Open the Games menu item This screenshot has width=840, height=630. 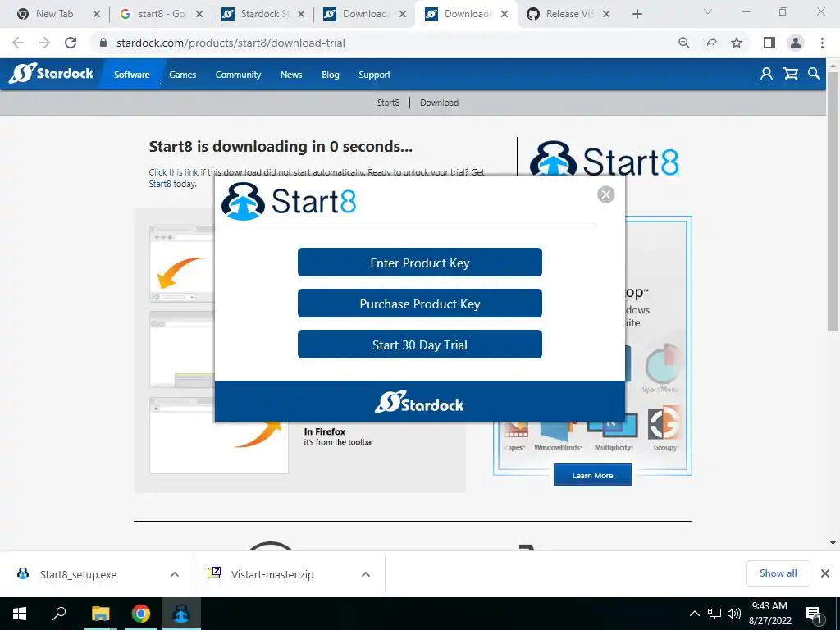(x=183, y=75)
